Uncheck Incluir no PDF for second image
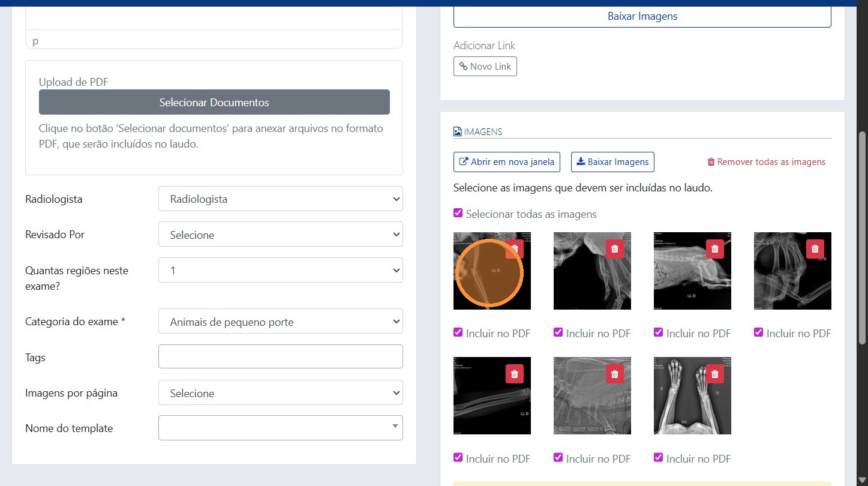The image size is (868, 486). (558, 332)
